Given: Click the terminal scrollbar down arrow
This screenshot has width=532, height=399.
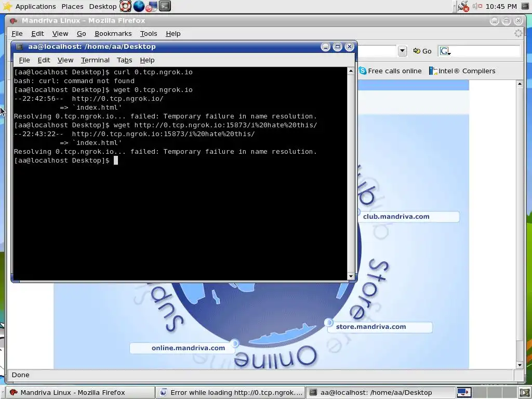Looking at the screenshot, I should pyautogui.click(x=351, y=276).
